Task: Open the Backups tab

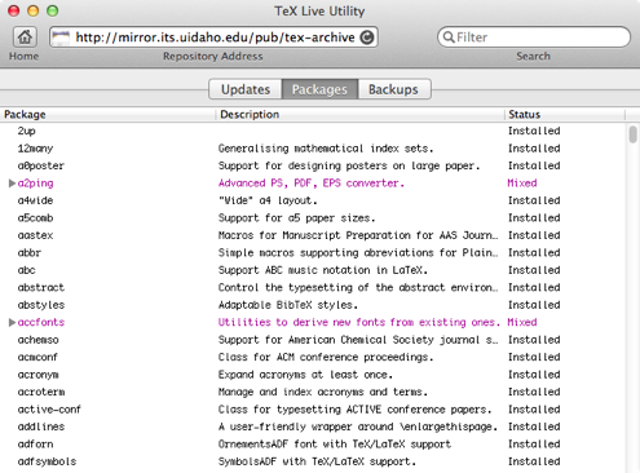Action: [x=393, y=89]
